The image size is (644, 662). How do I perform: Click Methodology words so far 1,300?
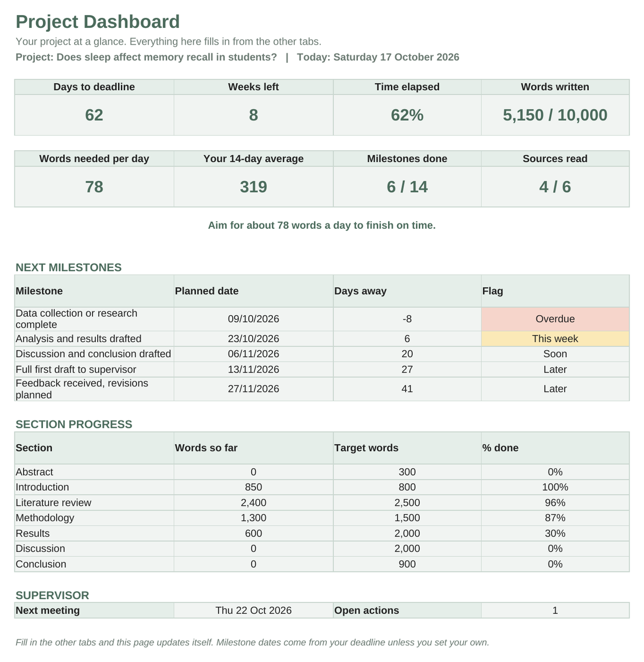[253, 518]
